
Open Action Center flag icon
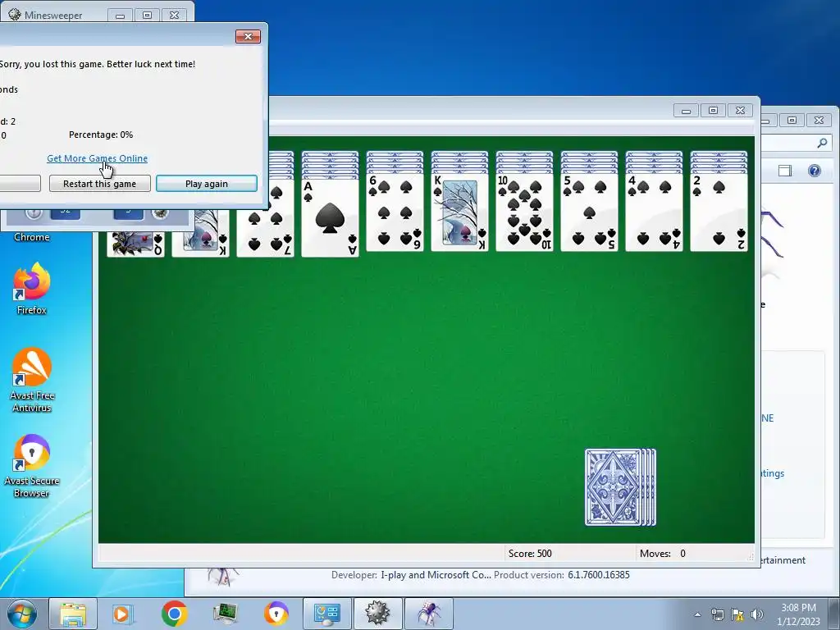pos(737,614)
